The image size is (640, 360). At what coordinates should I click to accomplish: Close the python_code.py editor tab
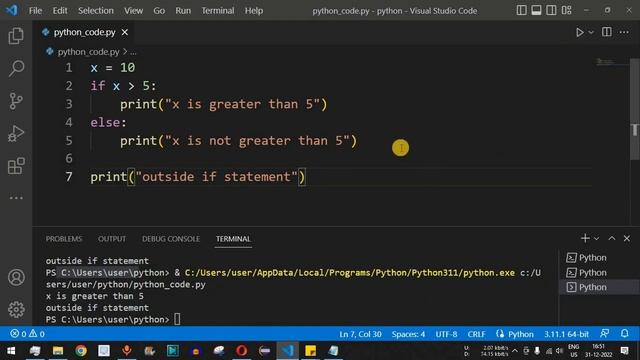124,32
